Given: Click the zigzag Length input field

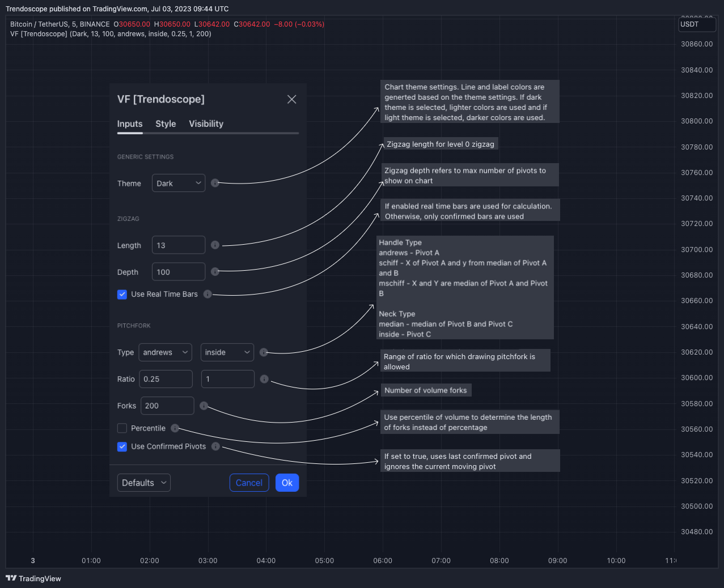Looking at the screenshot, I should 179,245.
